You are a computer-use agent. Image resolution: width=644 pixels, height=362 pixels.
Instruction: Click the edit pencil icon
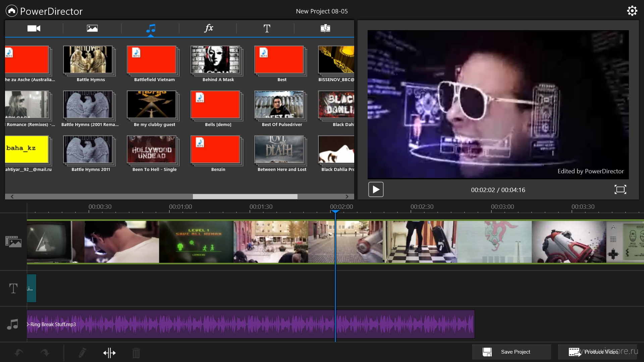(82, 353)
